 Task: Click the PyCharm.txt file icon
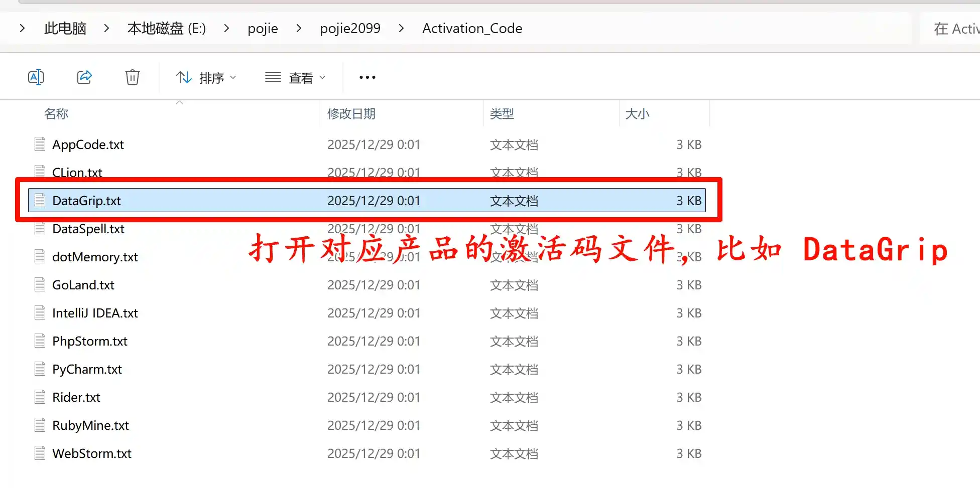click(40, 369)
